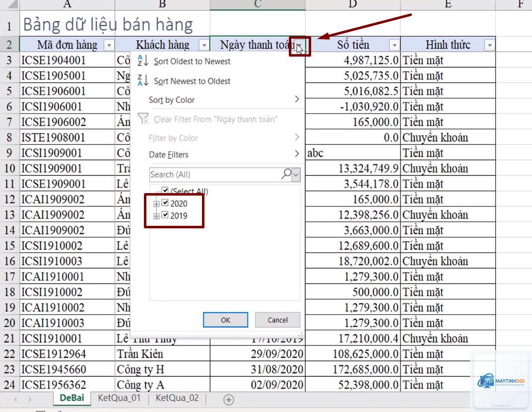The width and height of the screenshot is (532, 412).
Task: Select the DeBai sheet tab
Action: pyautogui.click(x=72, y=398)
